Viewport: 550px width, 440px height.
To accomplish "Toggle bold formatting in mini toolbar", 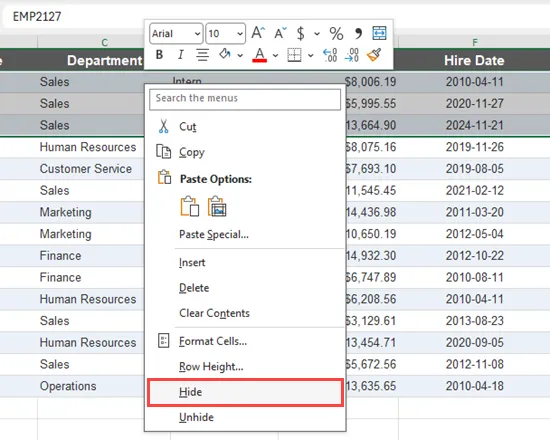I will (x=159, y=55).
